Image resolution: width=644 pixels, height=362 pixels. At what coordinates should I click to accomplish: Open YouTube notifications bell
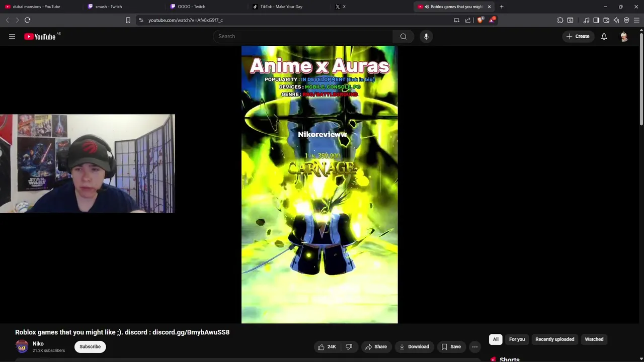point(604,36)
